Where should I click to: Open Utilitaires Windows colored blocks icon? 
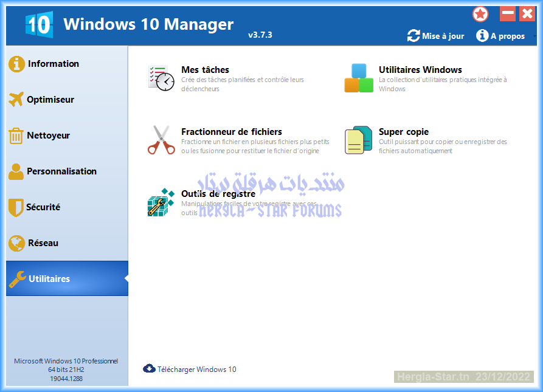(359, 78)
